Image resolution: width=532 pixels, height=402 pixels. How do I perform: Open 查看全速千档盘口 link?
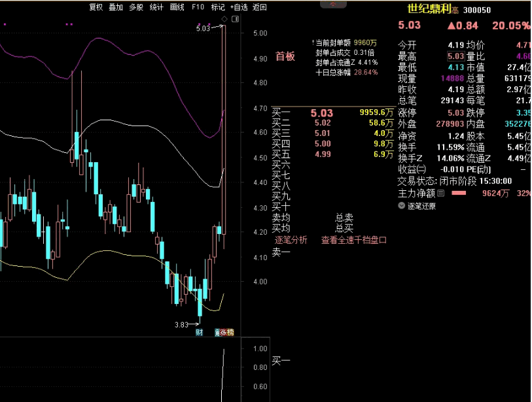point(354,240)
